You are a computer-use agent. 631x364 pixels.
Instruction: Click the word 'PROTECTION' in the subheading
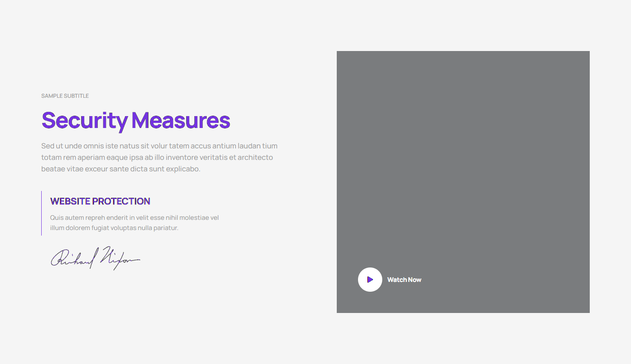[121, 201]
